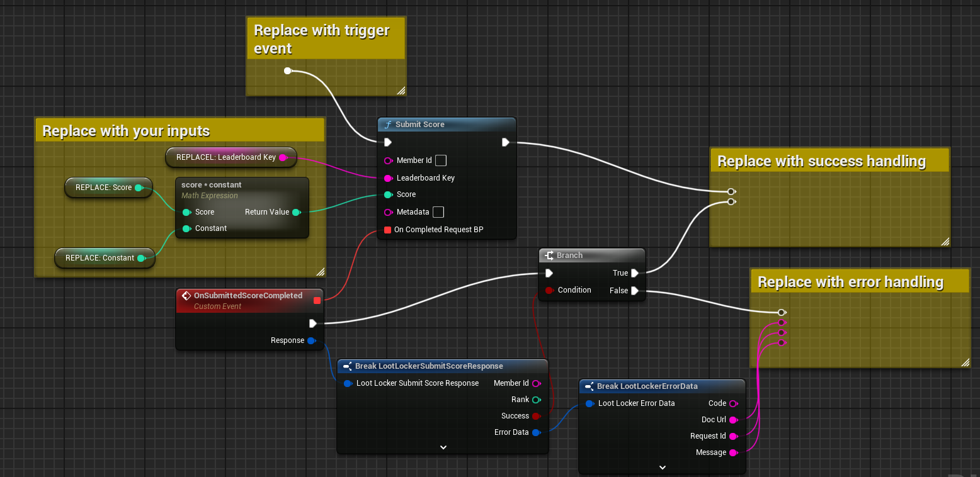Click the Member Id input box on Submit Score
Image resolution: width=980 pixels, height=477 pixels.
point(441,160)
